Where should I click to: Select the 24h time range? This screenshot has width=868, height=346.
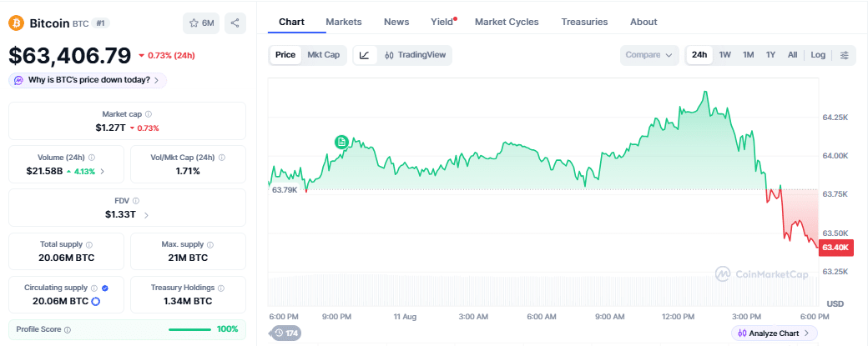pyautogui.click(x=699, y=55)
